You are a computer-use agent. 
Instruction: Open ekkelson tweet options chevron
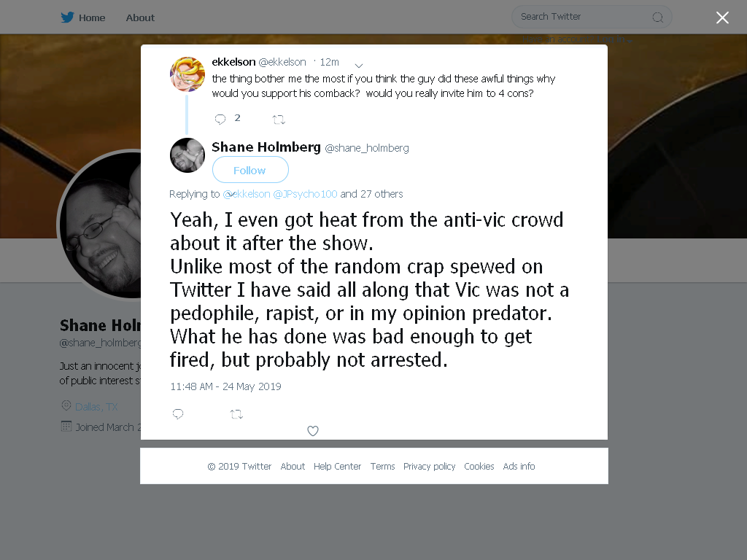click(x=359, y=65)
